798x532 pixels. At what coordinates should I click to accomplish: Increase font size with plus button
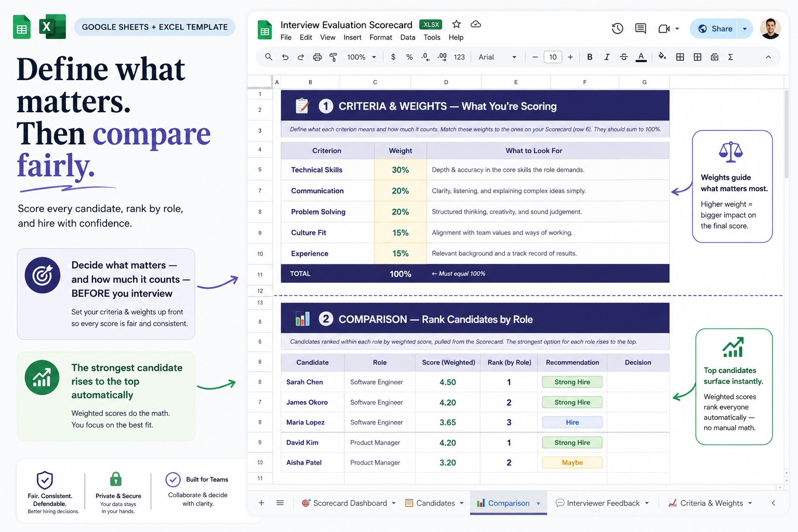pyautogui.click(x=570, y=57)
